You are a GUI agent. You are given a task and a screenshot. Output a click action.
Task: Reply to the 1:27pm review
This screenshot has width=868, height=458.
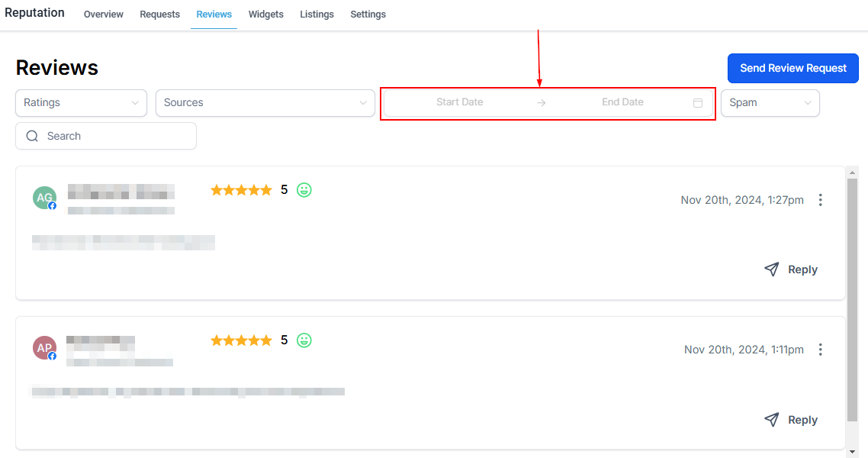(791, 269)
